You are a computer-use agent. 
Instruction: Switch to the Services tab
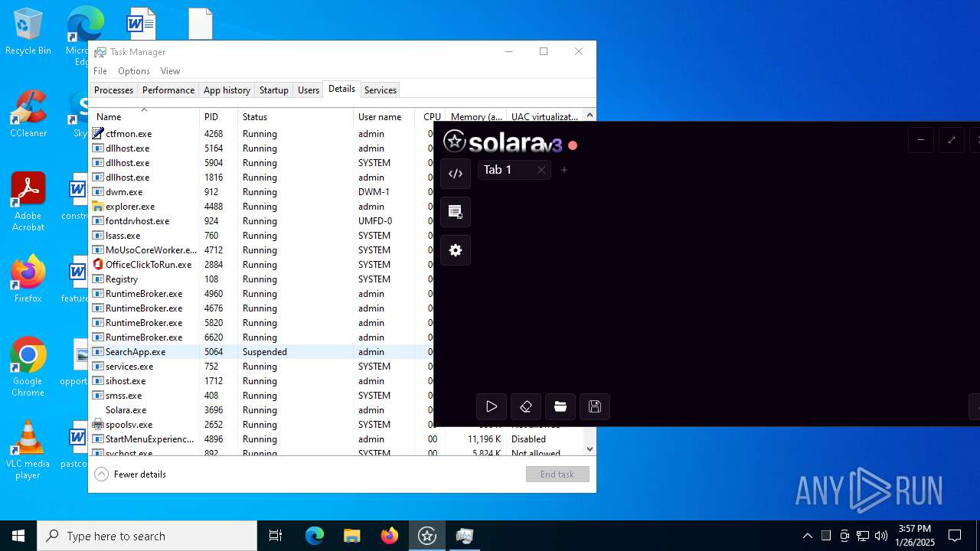tap(381, 90)
